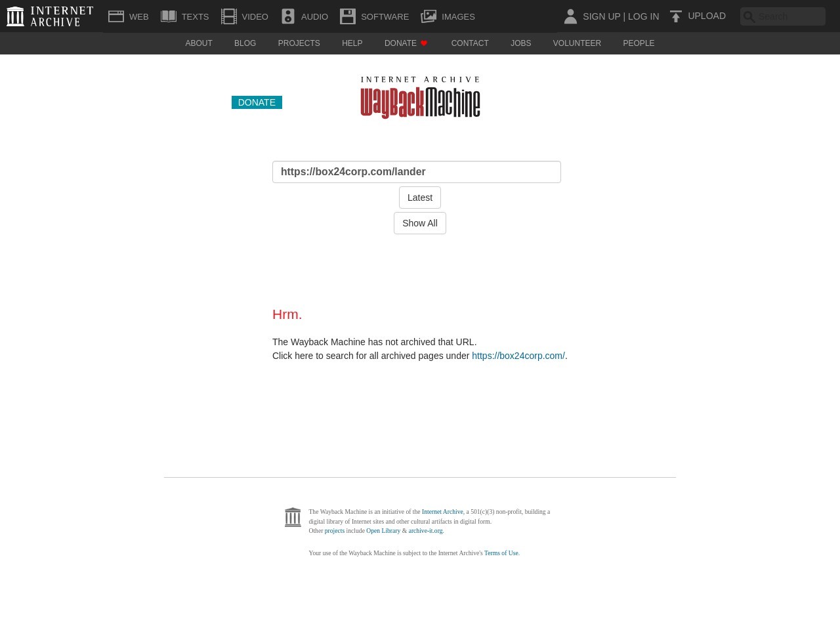Open the https://box24corp.com/ link
This screenshot has width=840, height=630.
click(518, 356)
